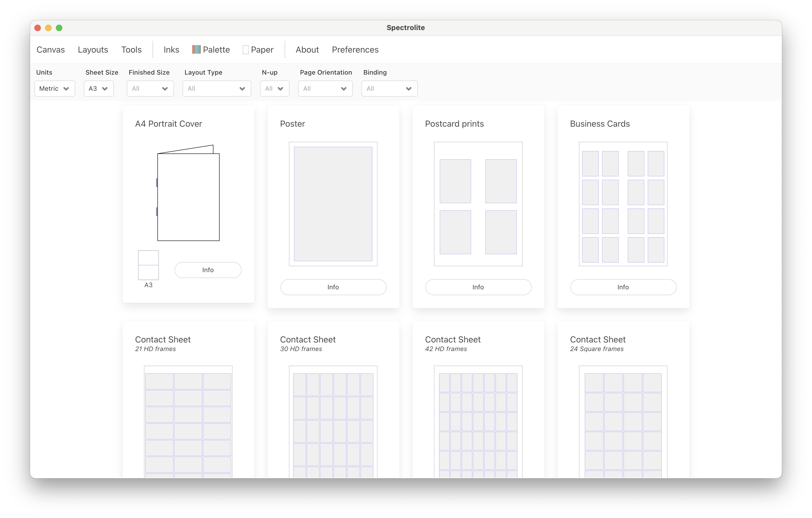
Task: Click Info button under Poster
Action: [333, 287]
